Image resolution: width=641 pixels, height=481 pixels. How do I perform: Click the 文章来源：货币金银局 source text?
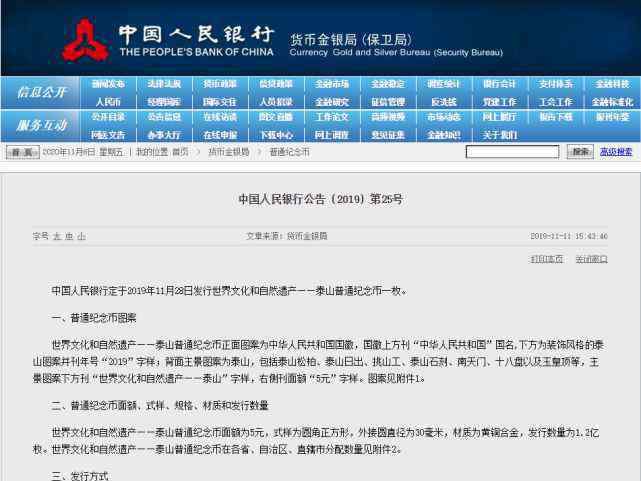pyautogui.click(x=287, y=236)
